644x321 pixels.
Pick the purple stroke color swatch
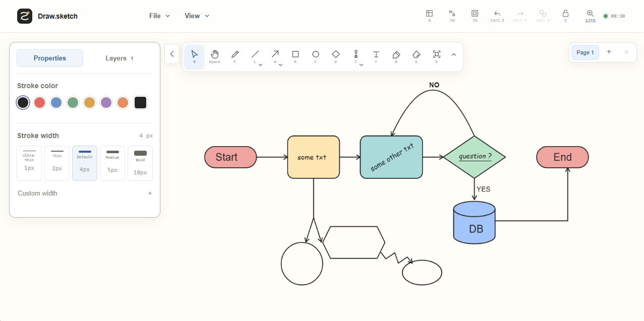pyautogui.click(x=106, y=103)
